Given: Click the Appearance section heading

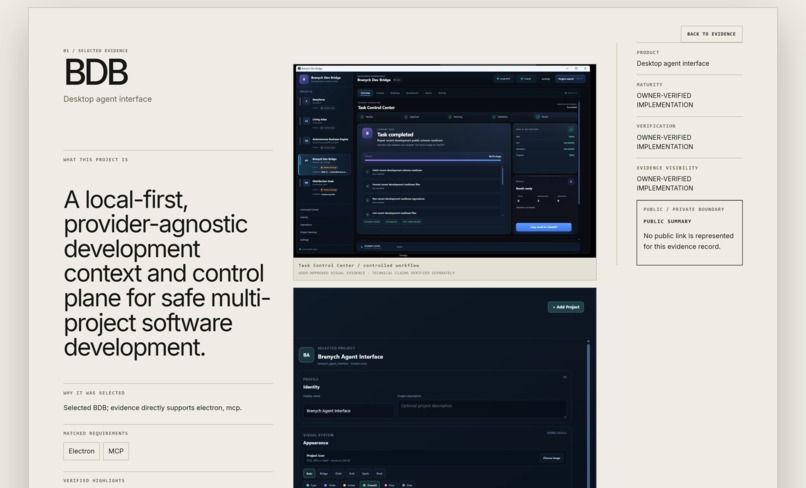Looking at the screenshot, I should pyautogui.click(x=315, y=443).
